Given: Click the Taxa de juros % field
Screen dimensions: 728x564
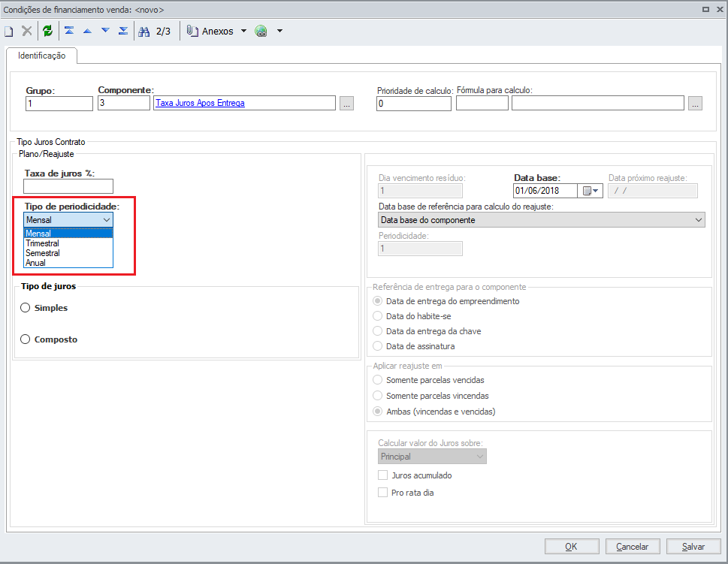Looking at the screenshot, I should (68, 186).
